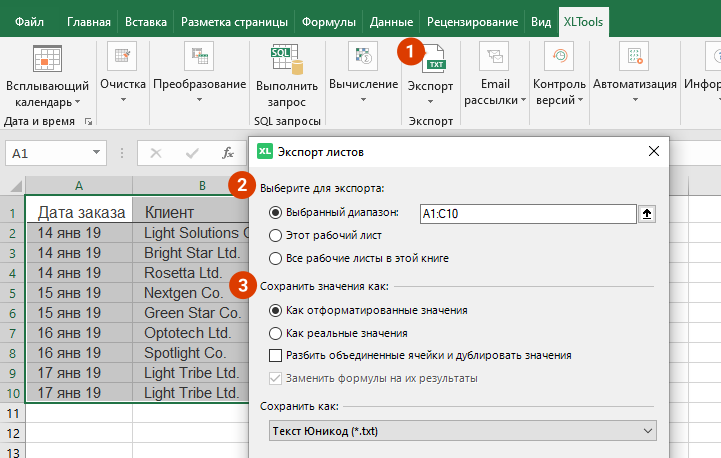This screenshot has width=721, height=458.
Task: Click the range selector collapse button
Action: 648,213
